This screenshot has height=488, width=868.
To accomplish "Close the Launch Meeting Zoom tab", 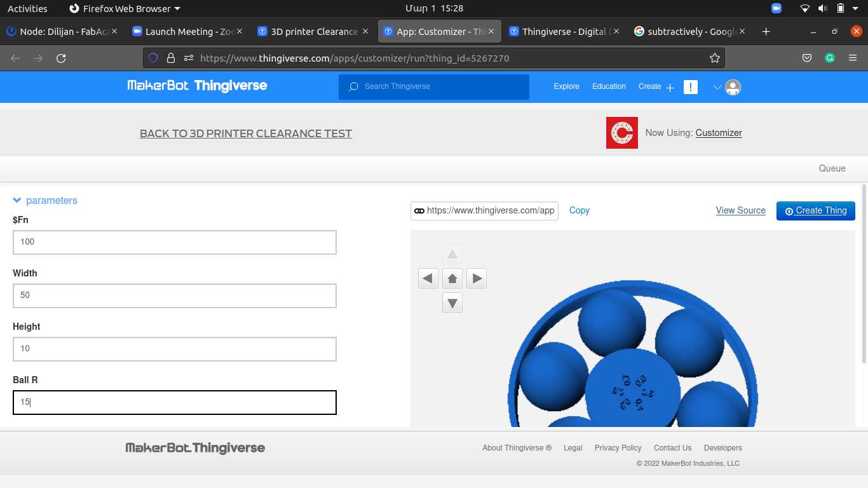I will (240, 31).
